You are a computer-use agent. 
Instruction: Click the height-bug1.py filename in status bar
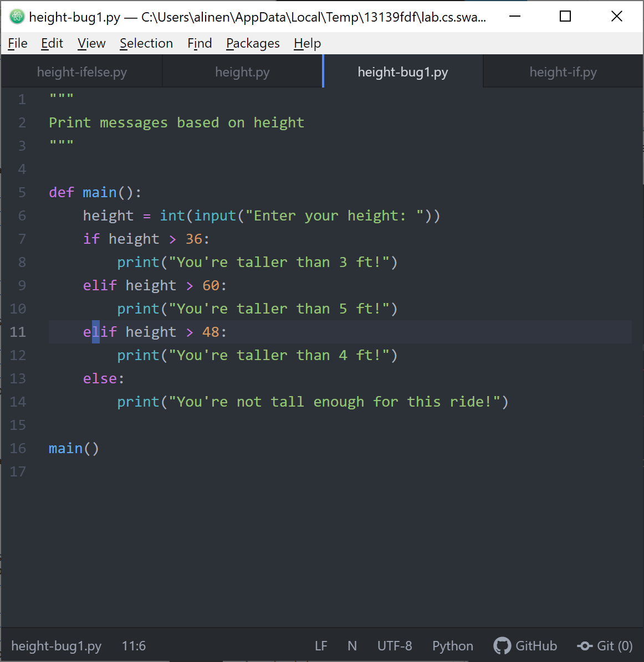tap(56, 646)
